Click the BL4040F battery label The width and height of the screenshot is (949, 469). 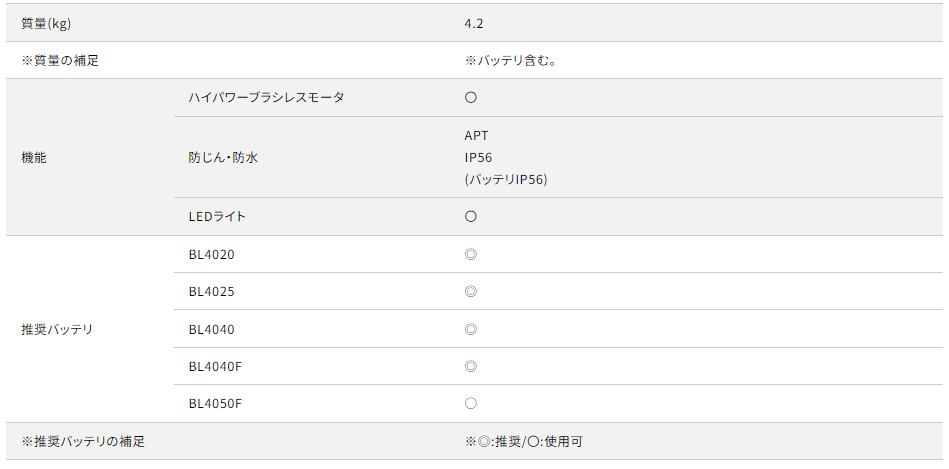click(x=215, y=367)
